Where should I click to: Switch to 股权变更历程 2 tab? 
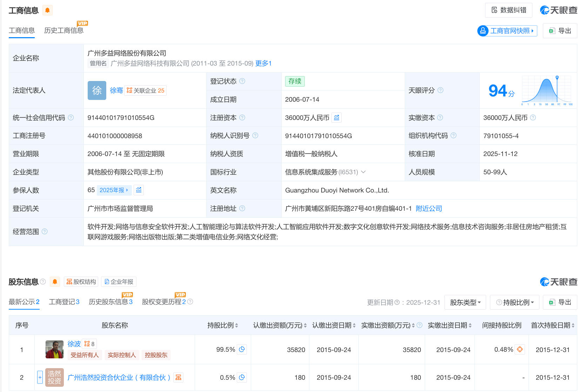pos(164,302)
